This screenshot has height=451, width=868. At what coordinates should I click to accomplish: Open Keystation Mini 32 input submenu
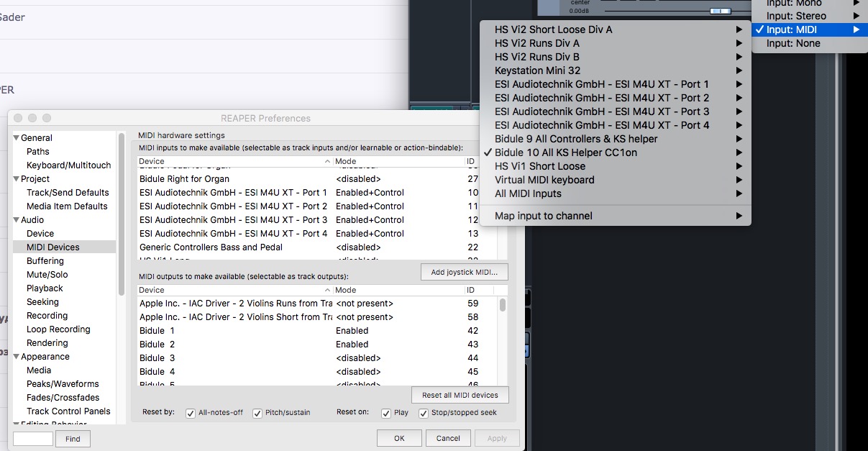616,70
